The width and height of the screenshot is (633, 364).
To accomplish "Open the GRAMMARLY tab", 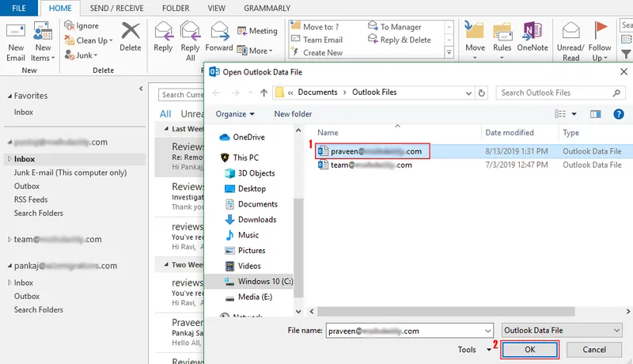I will 267,8.
